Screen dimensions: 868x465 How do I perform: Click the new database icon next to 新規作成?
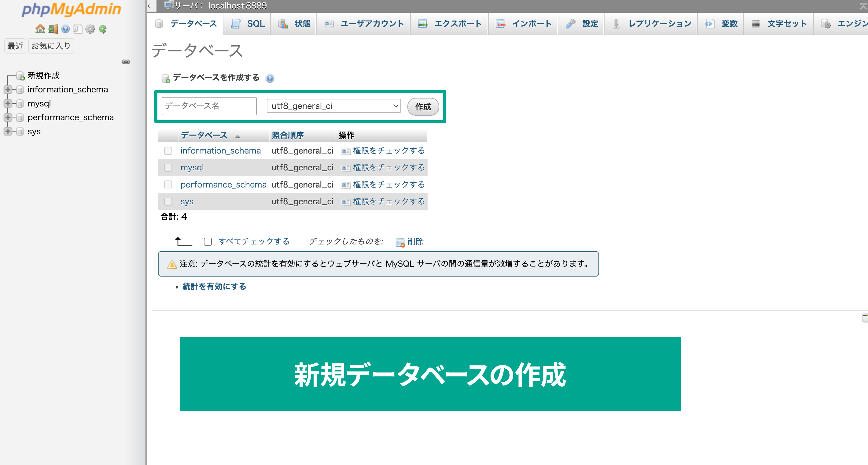20,76
